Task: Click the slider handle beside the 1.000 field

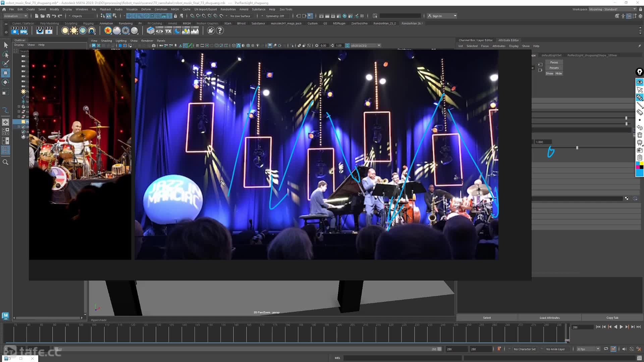Action: click(577, 148)
